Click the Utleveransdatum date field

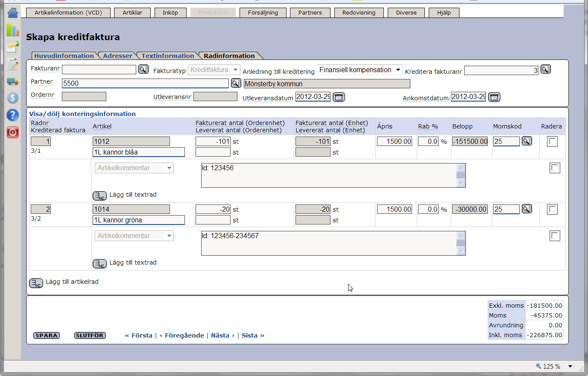tap(313, 97)
